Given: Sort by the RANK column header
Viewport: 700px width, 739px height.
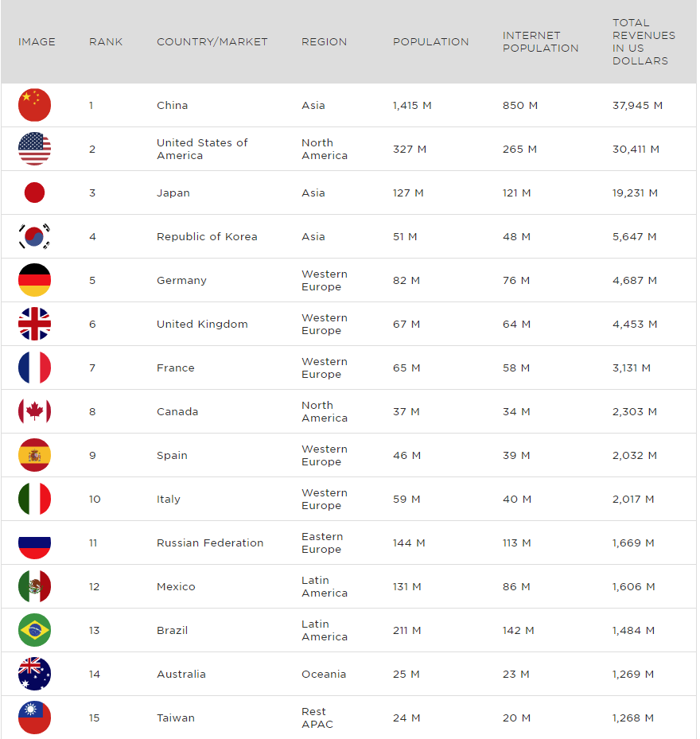Looking at the screenshot, I should point(106,42).
